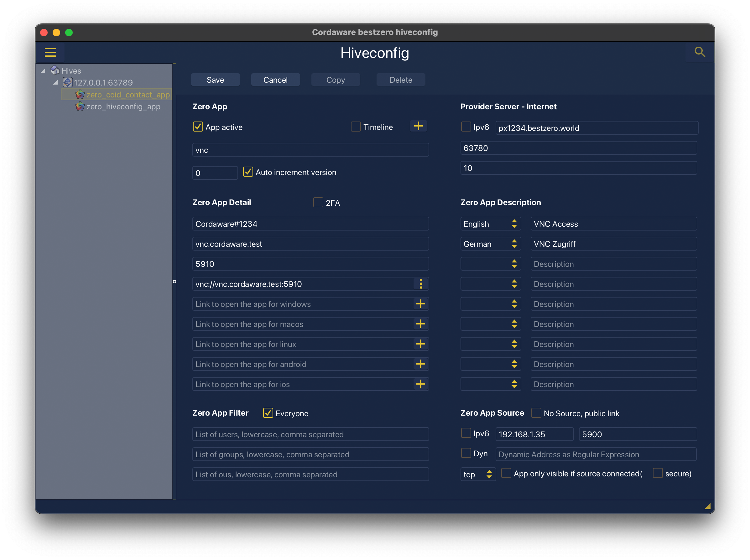Viewport: 750px width, 560px height.
Task: Open the hamburger menu icon
Action: [50, 52]
